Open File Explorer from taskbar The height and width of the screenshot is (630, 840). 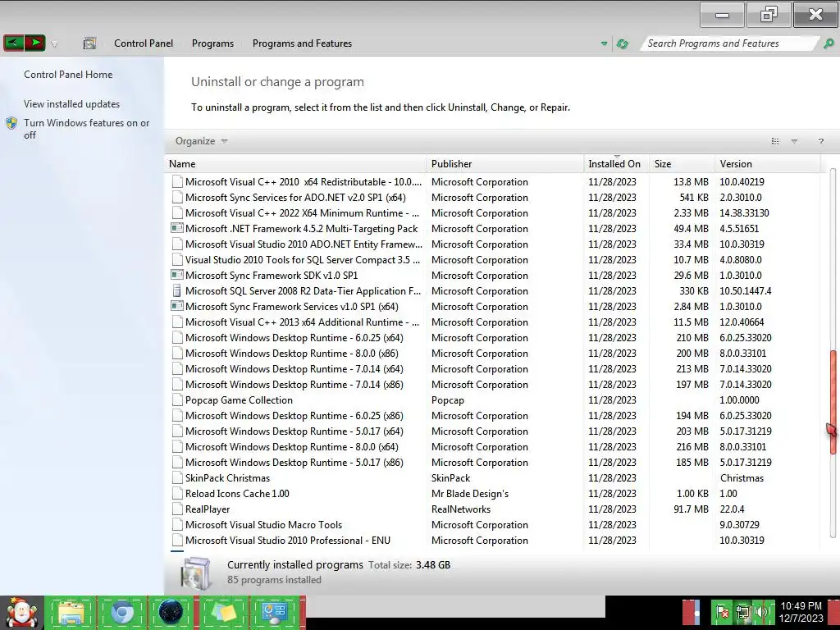click(71, 612)
